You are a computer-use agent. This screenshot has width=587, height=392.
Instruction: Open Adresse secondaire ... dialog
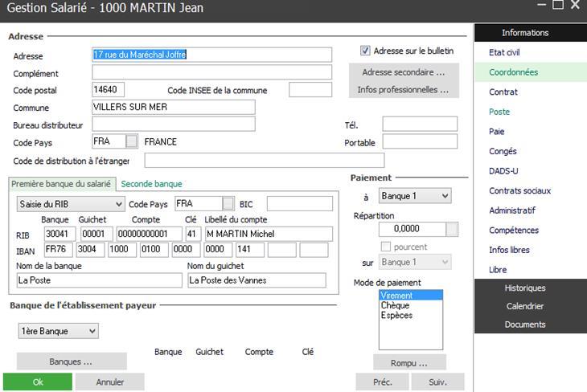click(404, 72)
